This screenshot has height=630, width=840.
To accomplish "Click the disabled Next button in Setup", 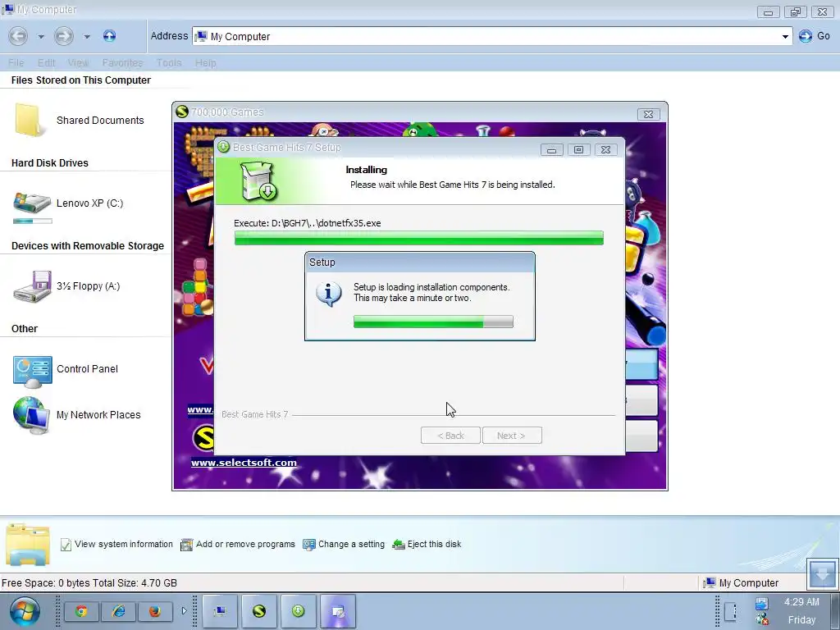I will coord(512,436).
